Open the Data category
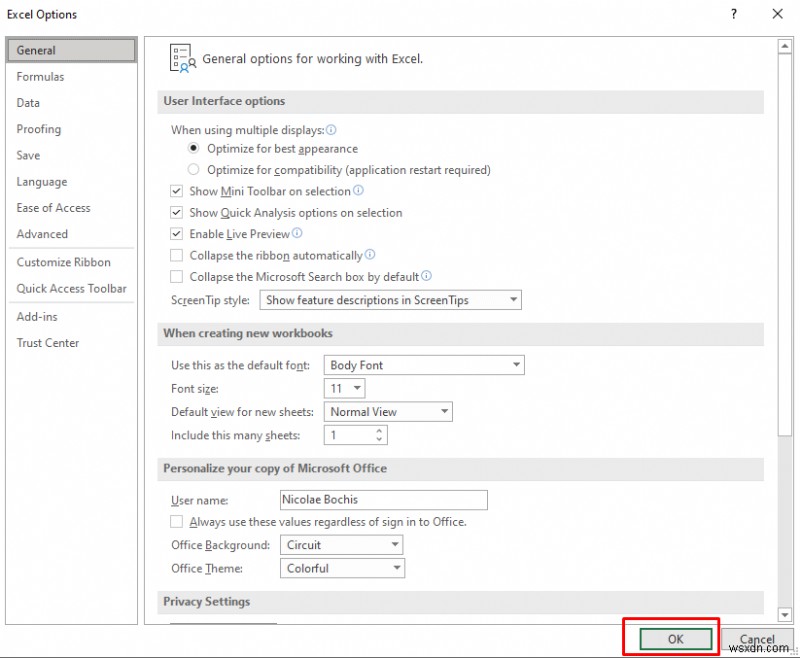The height and width of the screenshot is (658, 800). pos(71,103)
